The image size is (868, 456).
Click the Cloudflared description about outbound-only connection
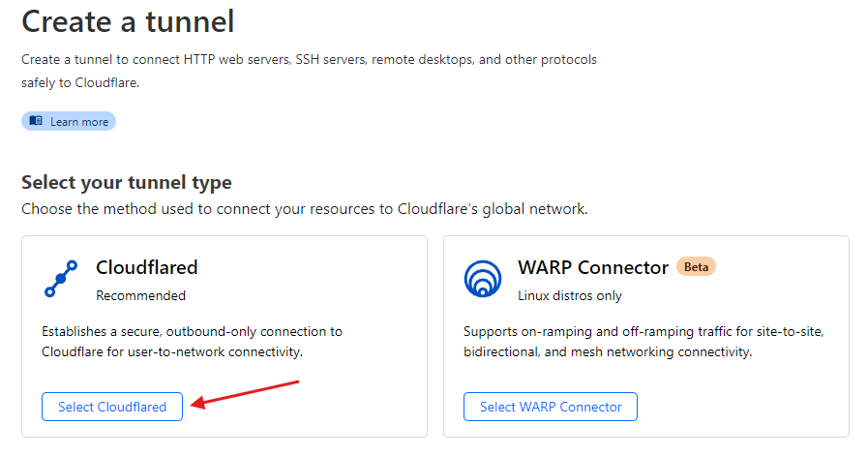[193, 342]
